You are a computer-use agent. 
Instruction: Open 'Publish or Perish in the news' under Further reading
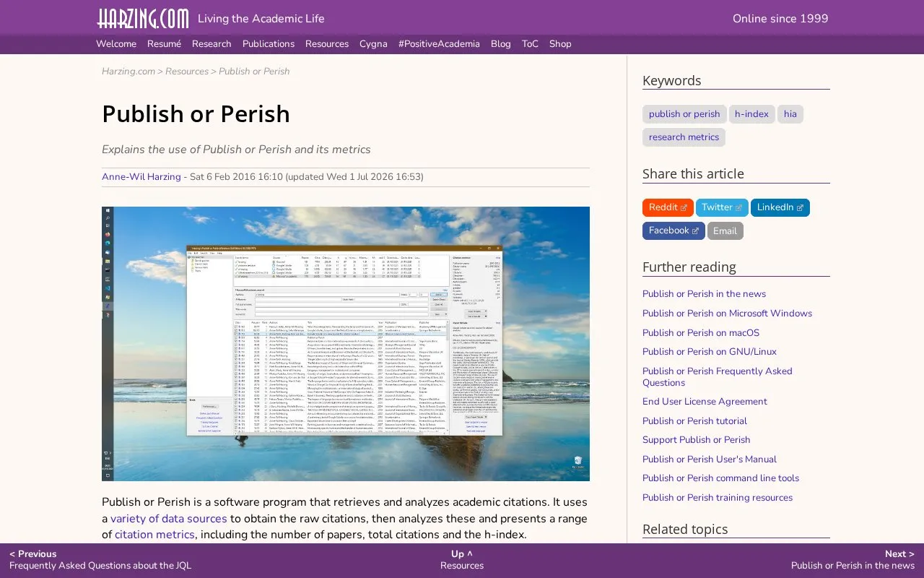(704, 294)
